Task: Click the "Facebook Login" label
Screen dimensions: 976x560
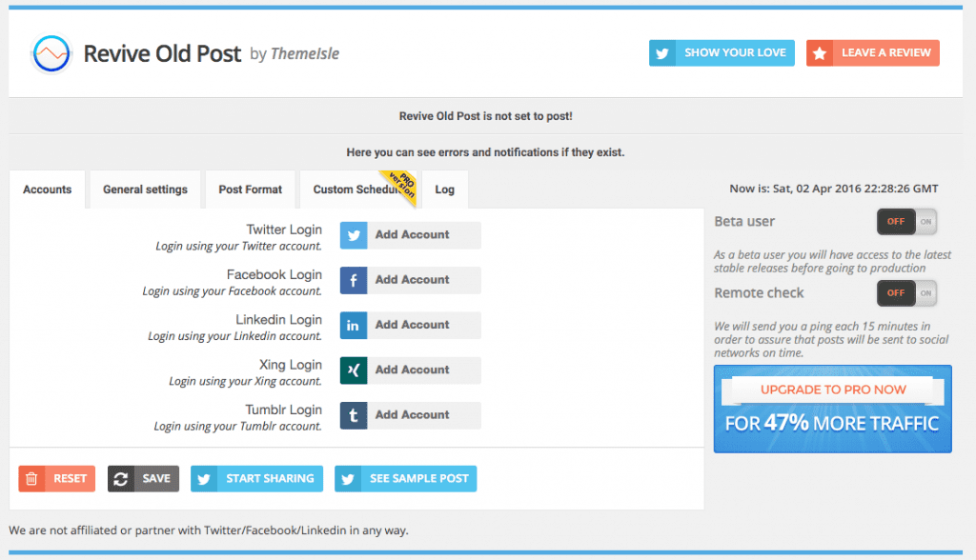Action: tap(274, 274)
